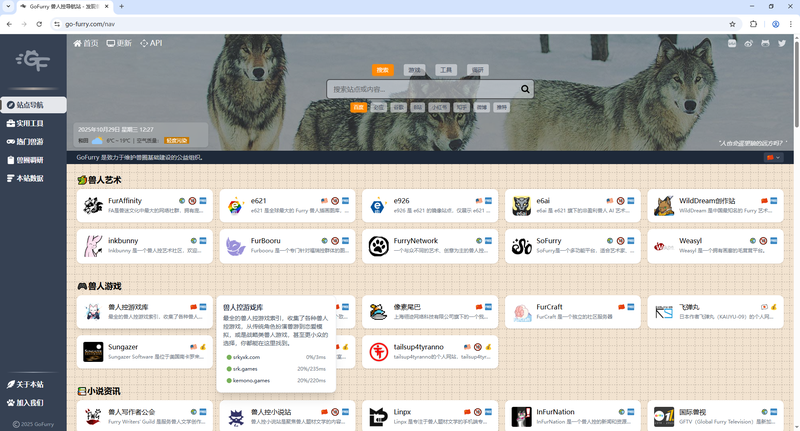This screenshot has height=431, width=800.
Task: Open 兽圈调研 in the sidebar
Action: pos(34,160)
